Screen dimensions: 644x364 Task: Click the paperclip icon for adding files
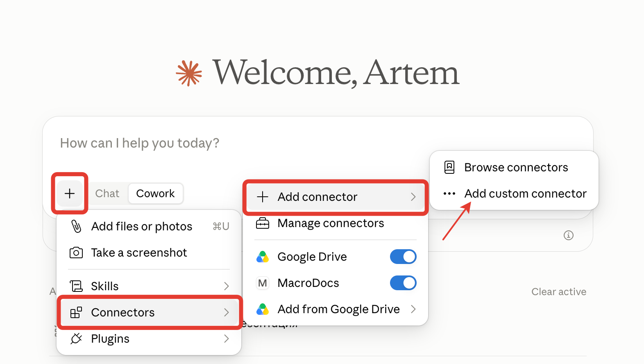(x=76, y=226)
